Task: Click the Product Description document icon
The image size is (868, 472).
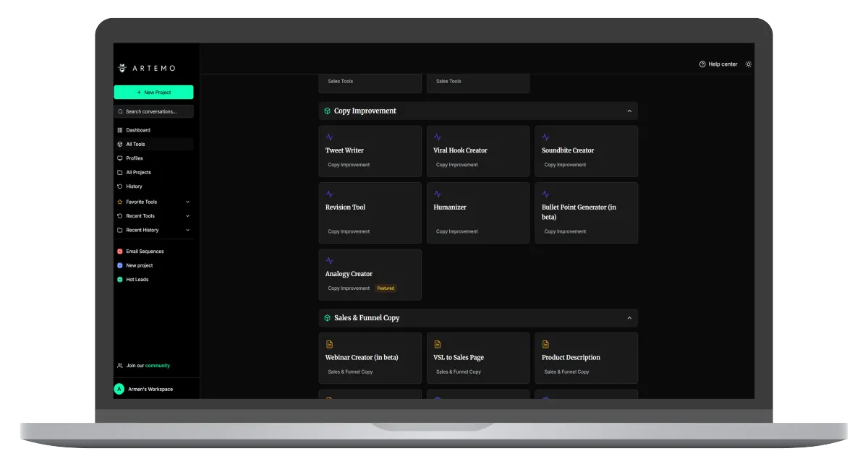Action: pos(545,344)
